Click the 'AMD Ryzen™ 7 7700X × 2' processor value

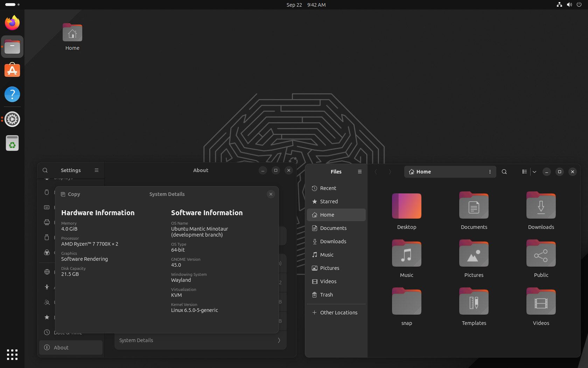pyautogui.click(x=90, y=244)
